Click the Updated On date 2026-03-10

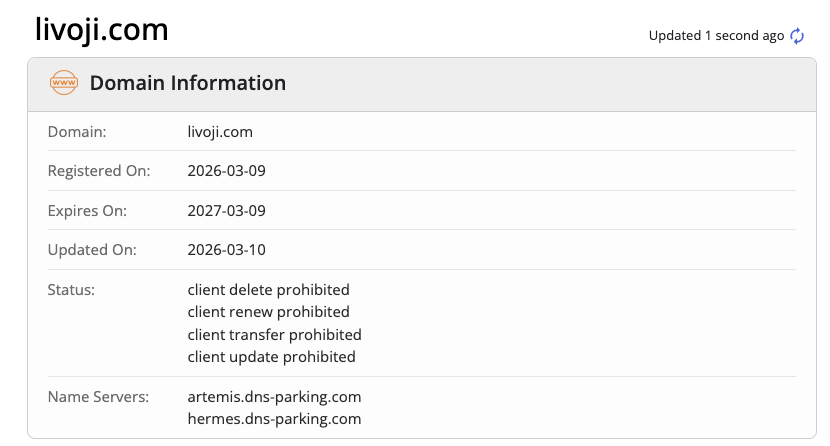point(227,250)
